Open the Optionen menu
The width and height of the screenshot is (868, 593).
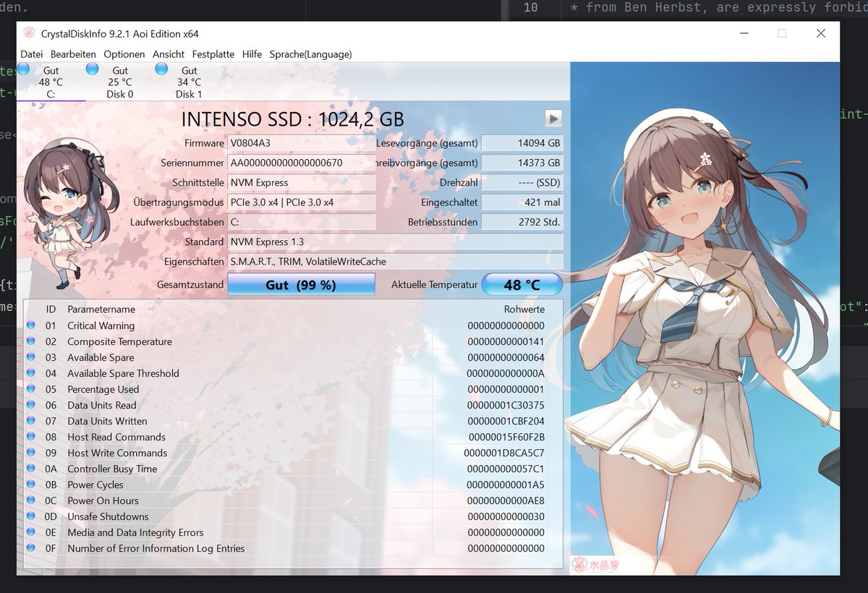pos(124,54)
